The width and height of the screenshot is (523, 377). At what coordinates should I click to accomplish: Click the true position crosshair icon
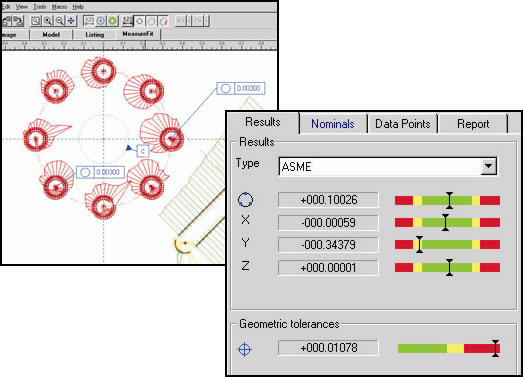click(x=244, y=349)
